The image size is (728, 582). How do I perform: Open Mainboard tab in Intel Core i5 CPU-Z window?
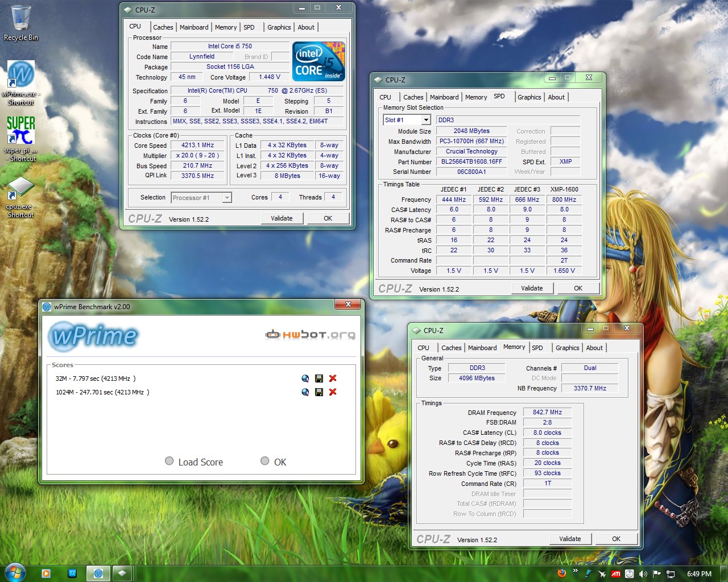[x=194, y=27]
